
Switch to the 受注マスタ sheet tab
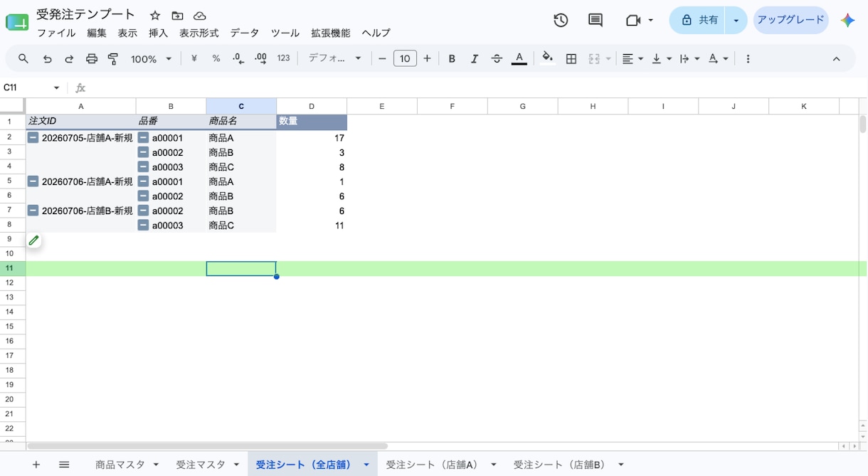coord(201,465)
